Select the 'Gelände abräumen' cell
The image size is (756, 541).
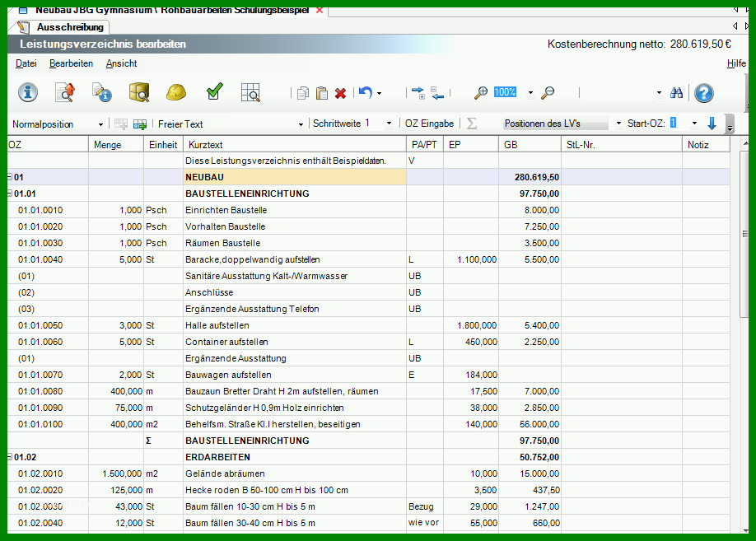[x=295, y=473]
